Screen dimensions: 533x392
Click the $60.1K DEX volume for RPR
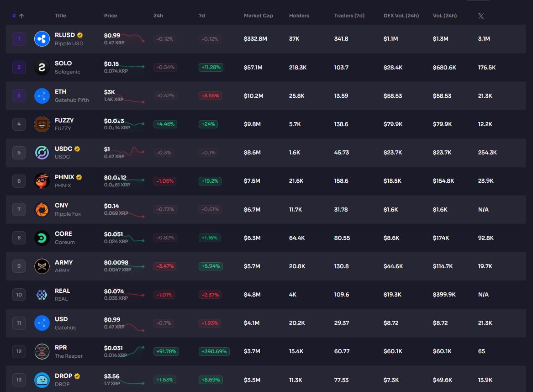coord(393,351)
